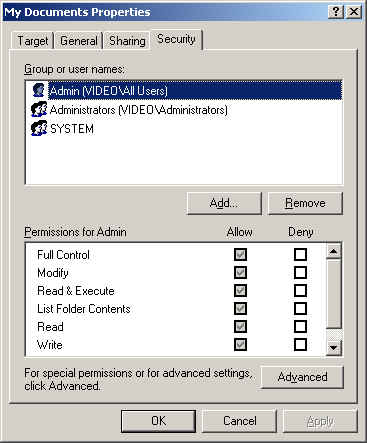This screenshot has width=367, height=443.
Task: Tick Deny checkbox for Write
Action: pyautogui.click(x=300, y=345)
